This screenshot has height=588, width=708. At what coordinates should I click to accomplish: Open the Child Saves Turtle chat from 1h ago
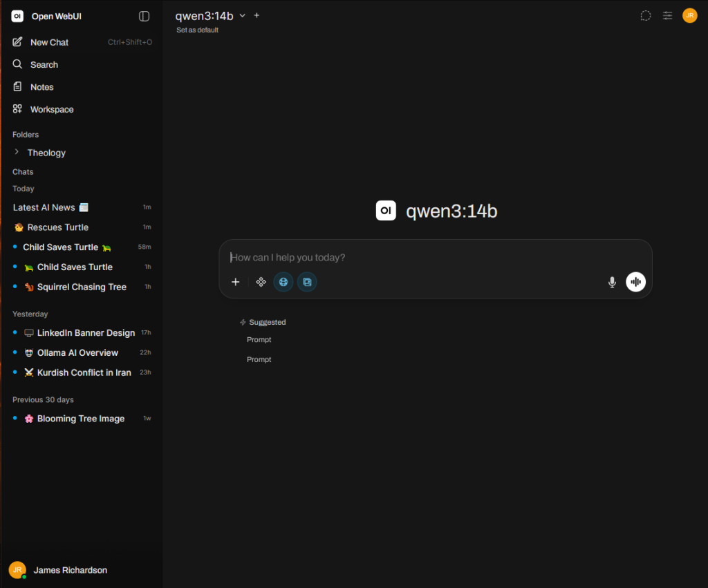[82, 267]
